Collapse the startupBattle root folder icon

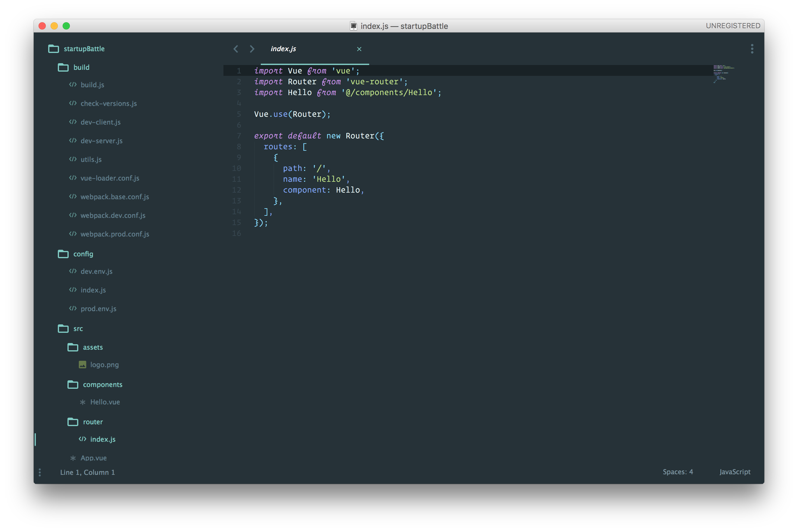pos(53,49)
